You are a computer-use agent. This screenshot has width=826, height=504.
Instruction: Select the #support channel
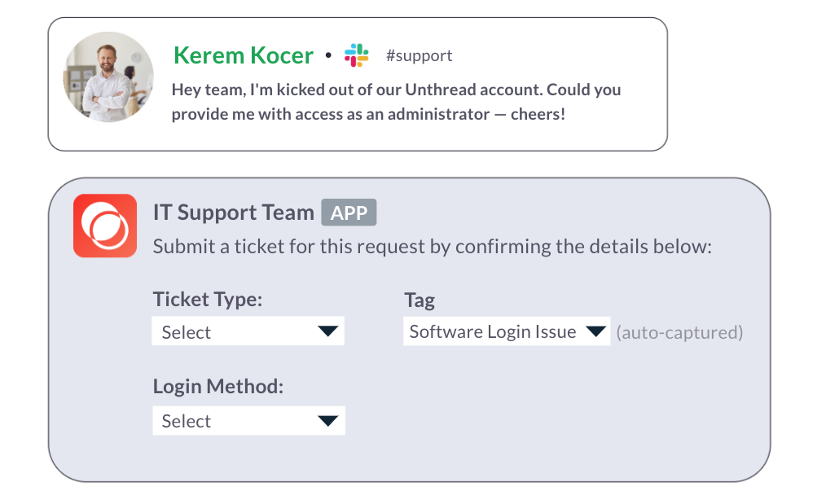(x=420, y=55)
